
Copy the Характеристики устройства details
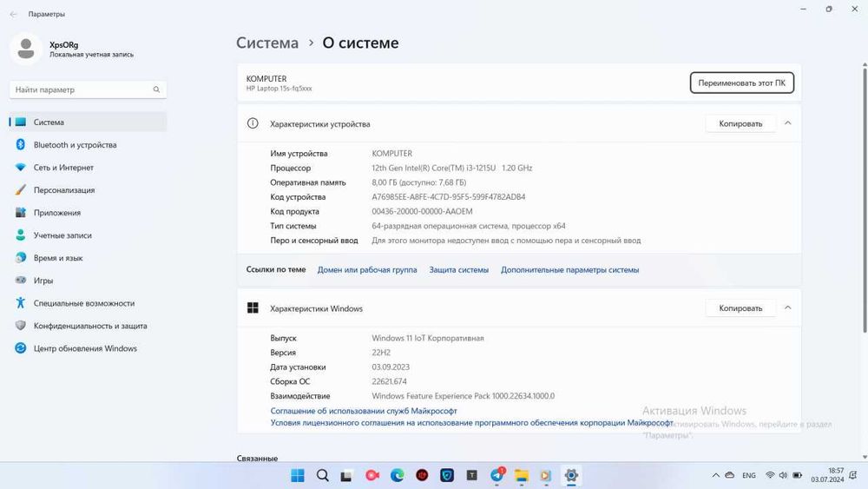pos(740,123)
